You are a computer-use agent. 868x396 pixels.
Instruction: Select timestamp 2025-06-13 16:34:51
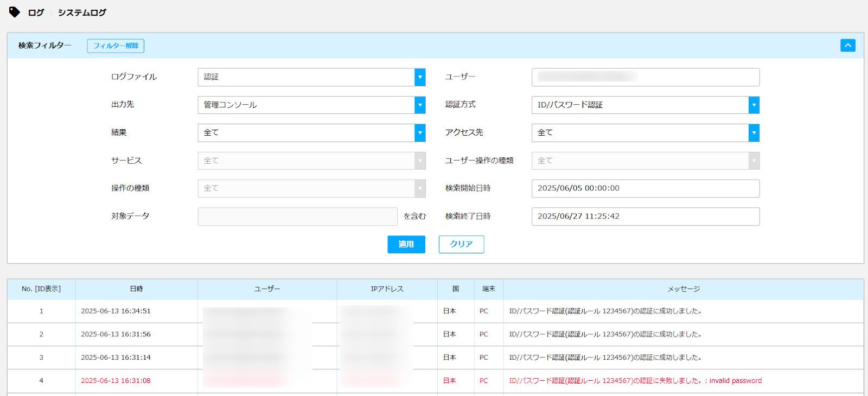point(116,311)
